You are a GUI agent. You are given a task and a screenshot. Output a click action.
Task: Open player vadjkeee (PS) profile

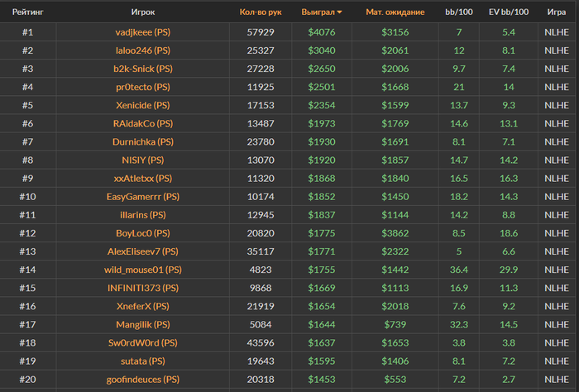pyautogui.click(x=143, y=31)
